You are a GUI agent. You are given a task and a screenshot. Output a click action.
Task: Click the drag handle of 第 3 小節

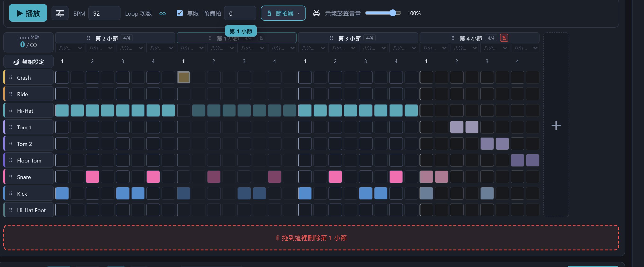[x=331, y=38]
